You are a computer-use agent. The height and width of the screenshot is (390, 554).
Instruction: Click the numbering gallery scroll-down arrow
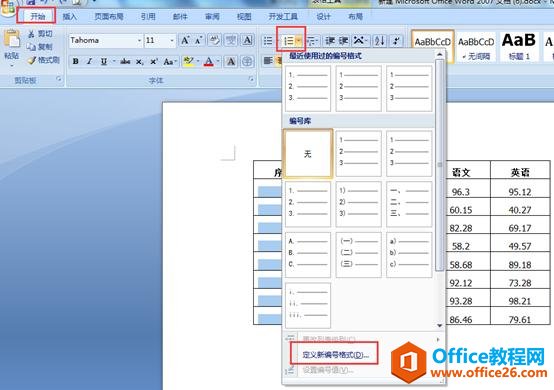(440, 325)
